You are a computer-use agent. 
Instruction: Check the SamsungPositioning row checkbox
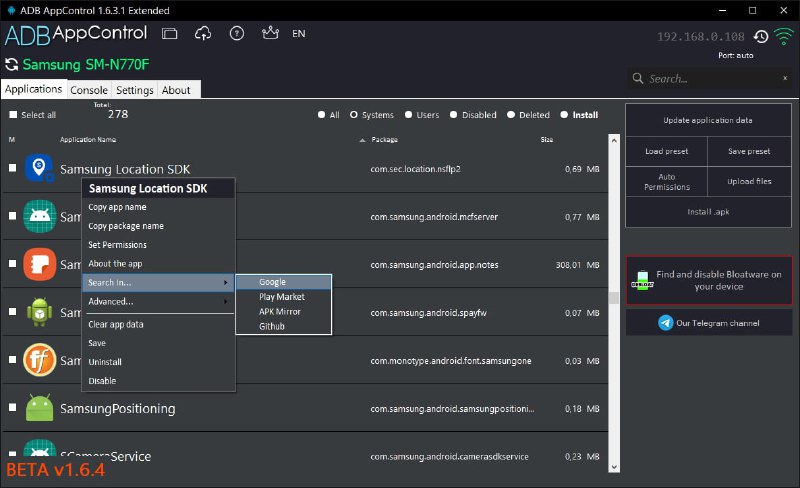12,407
